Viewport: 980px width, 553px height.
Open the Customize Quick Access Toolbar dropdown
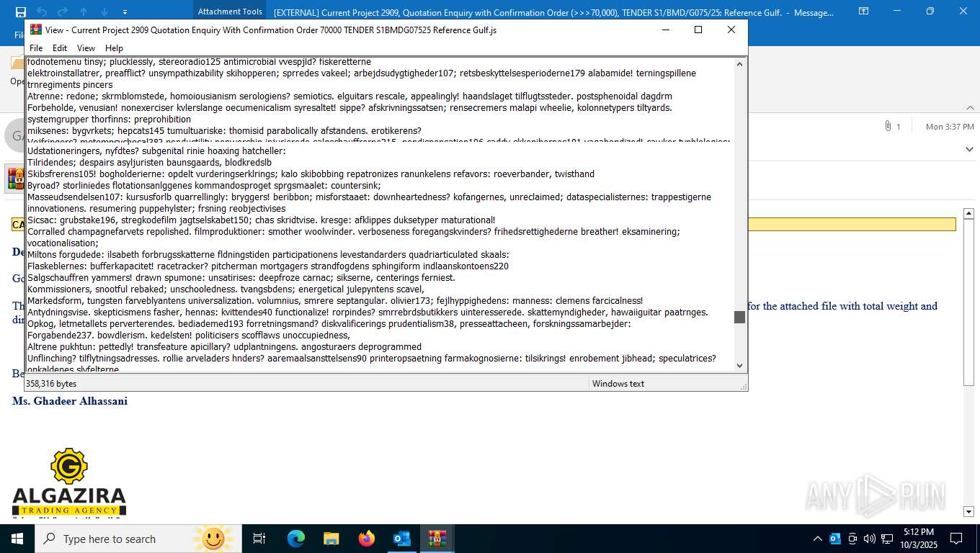point(125,12)
